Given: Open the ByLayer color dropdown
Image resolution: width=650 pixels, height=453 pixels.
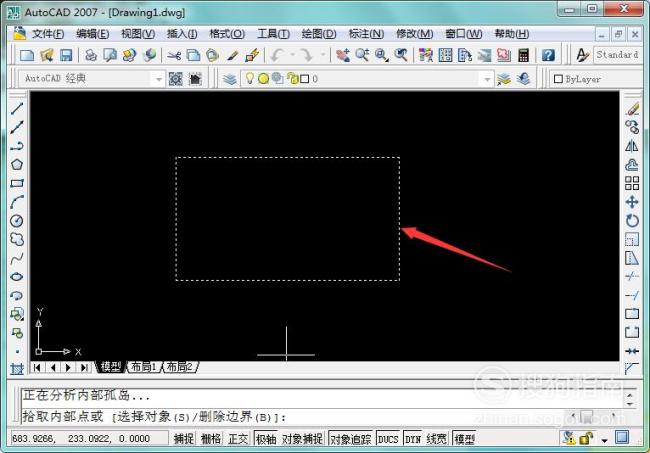Looking at the screenshot, I should coord(597,79).
